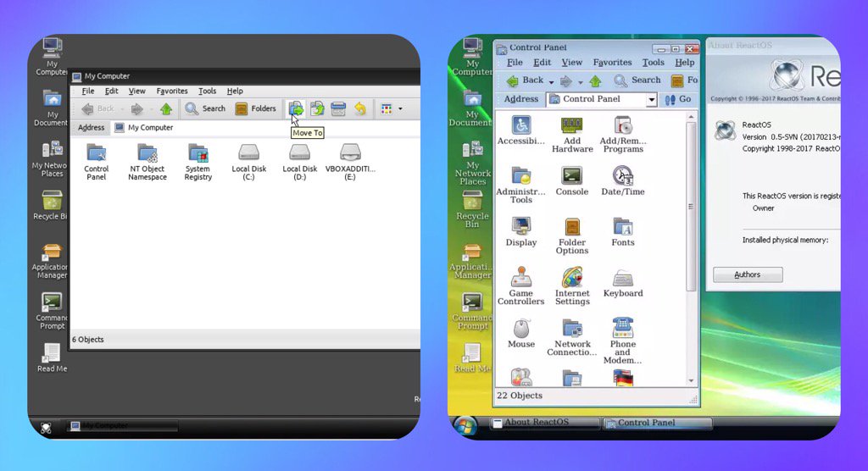Open Favorites menu in Control Panel window

(612, 63)
